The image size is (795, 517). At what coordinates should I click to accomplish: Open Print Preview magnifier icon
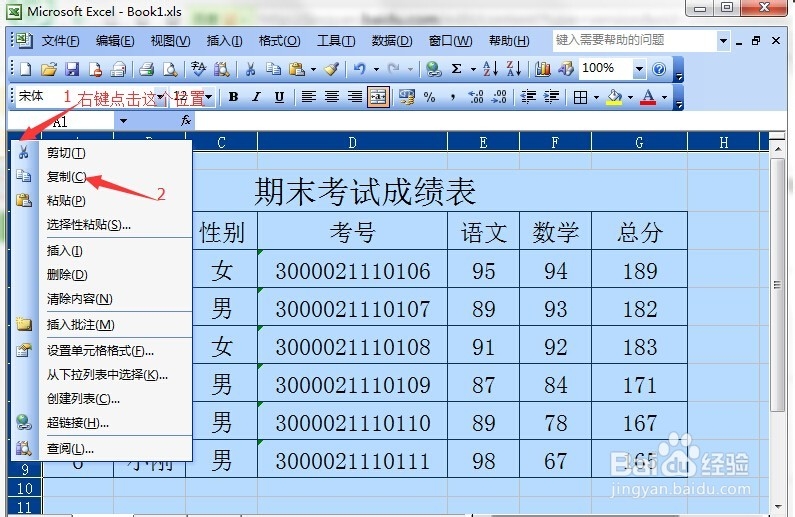(170, 69)
